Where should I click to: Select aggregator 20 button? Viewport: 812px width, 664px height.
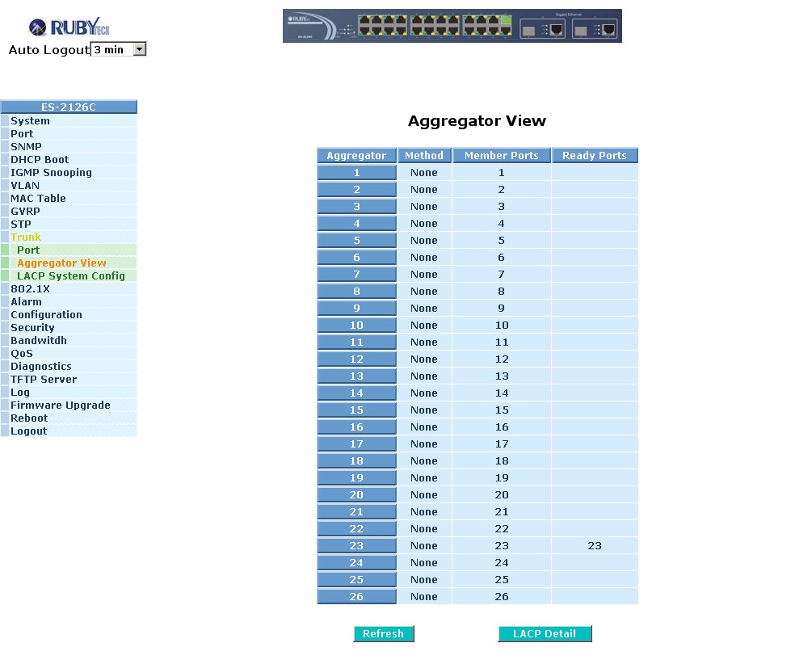(x=356, y=495)
